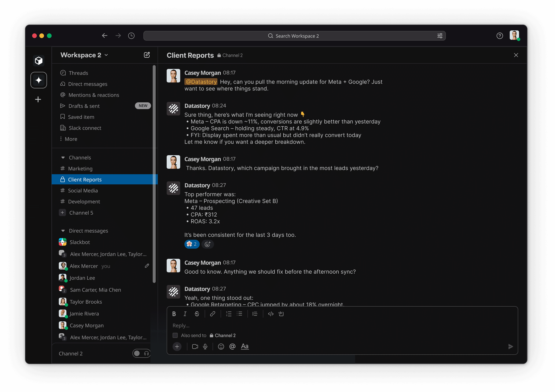The image size is (555, 392).
Task: Click the code block formatting icon
Action: (281, 314)
